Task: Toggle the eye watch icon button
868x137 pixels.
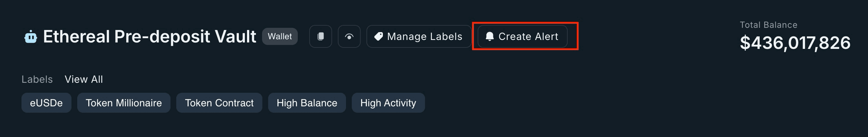Action: [349, 36]
